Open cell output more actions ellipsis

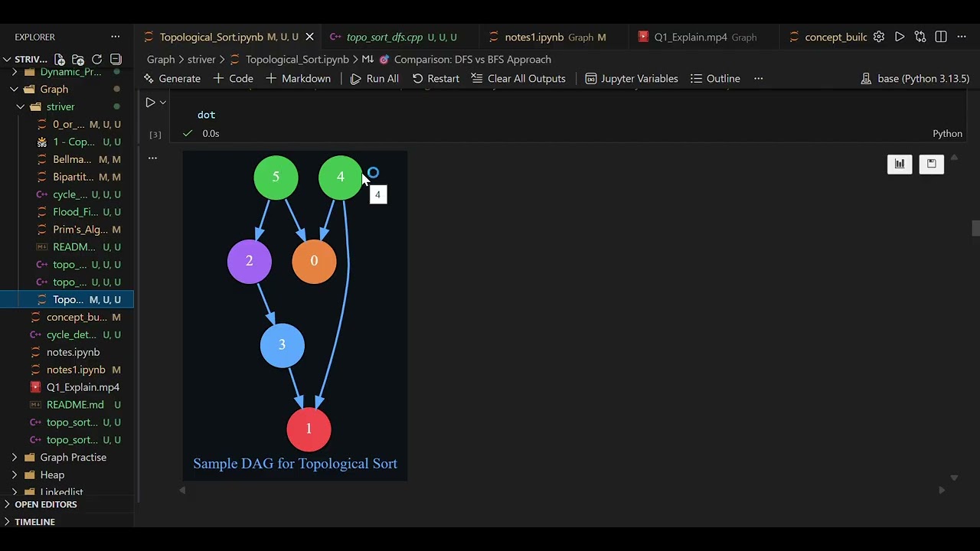(152, 158)
